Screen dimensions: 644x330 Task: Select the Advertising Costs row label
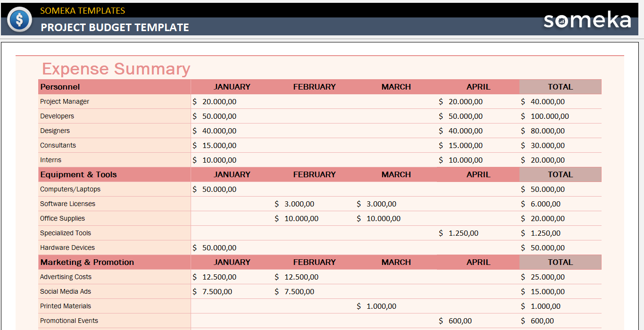pos(66,277)
